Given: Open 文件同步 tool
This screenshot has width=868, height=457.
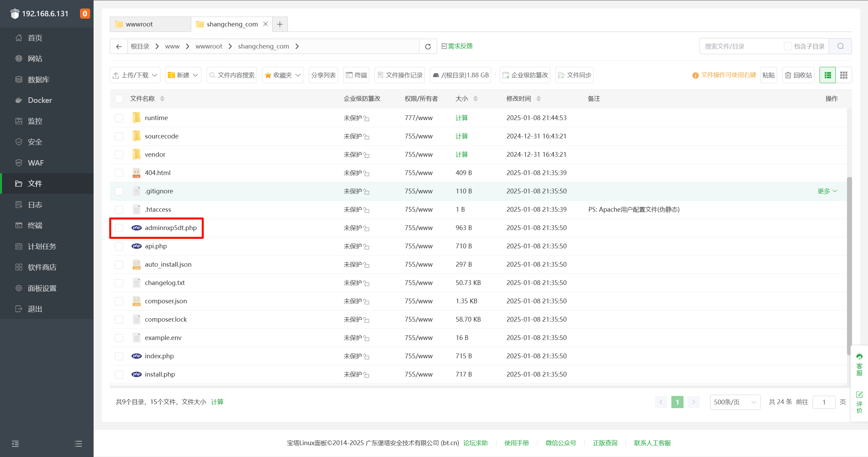Looking at the screenshot, I should (575, 75).
